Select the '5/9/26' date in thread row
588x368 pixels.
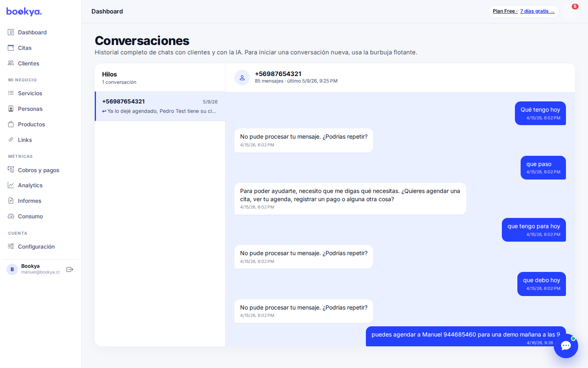210,102
